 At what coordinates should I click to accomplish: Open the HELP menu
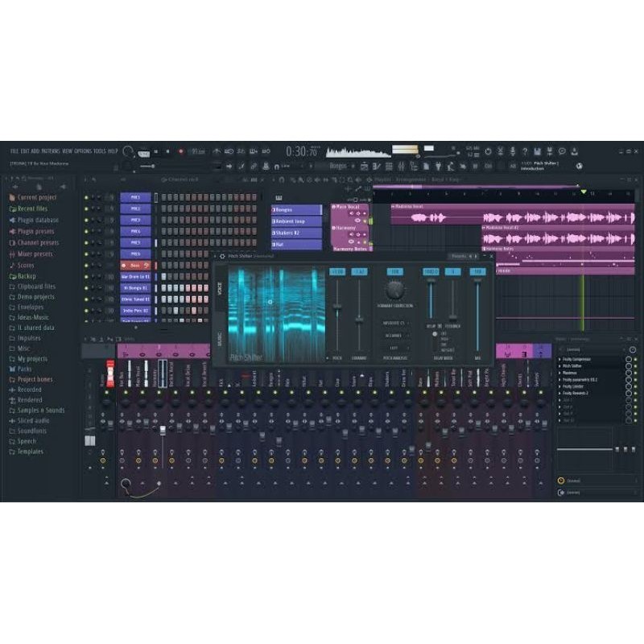tap(113, 151)
